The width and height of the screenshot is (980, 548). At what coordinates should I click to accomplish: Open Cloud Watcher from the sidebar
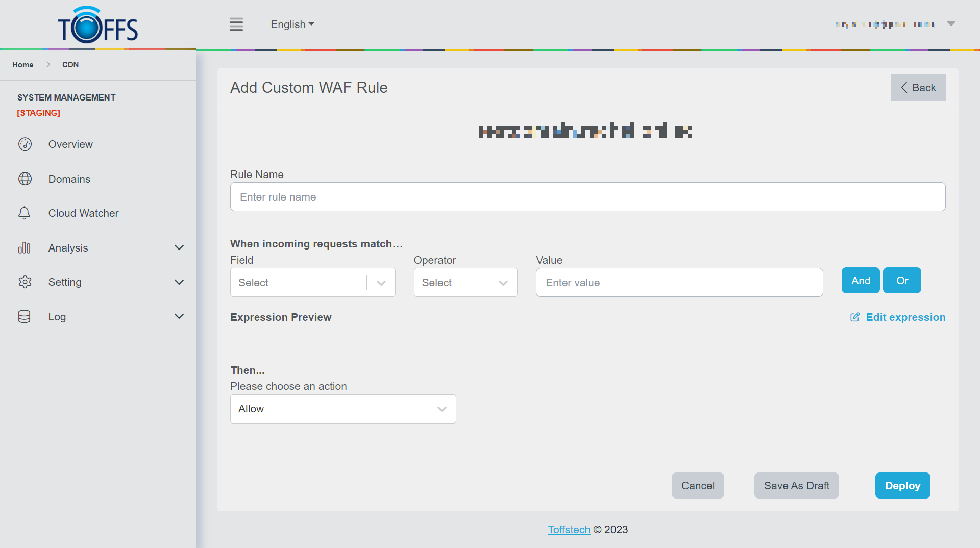click(83, 213)
